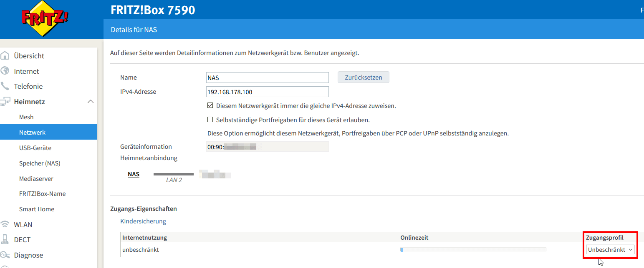The image size is (644, 268).
Task: Click the WLAN wifi icon
Action: (x=5, y=225)
